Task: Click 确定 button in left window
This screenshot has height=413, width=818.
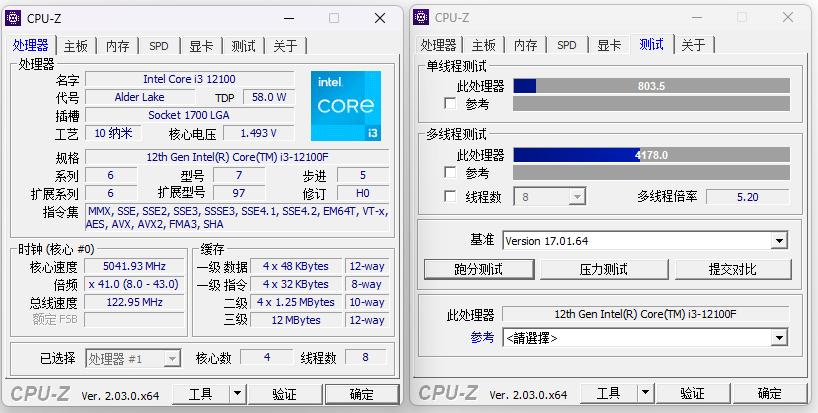Action: click(x=362, y=394)
